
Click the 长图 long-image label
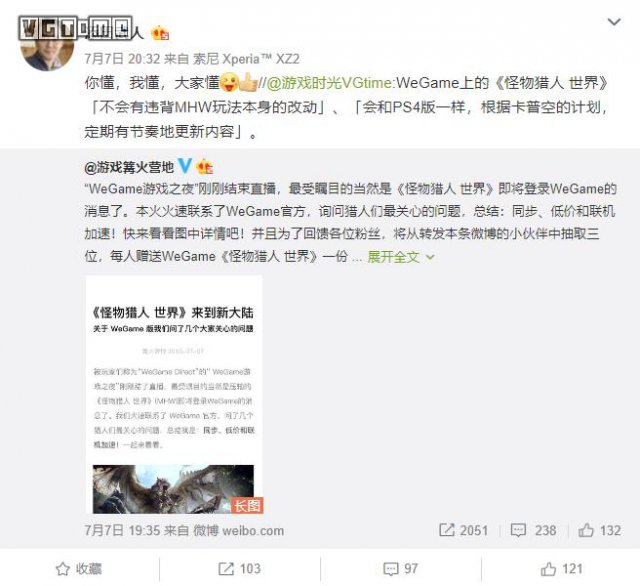click(247, 506)
